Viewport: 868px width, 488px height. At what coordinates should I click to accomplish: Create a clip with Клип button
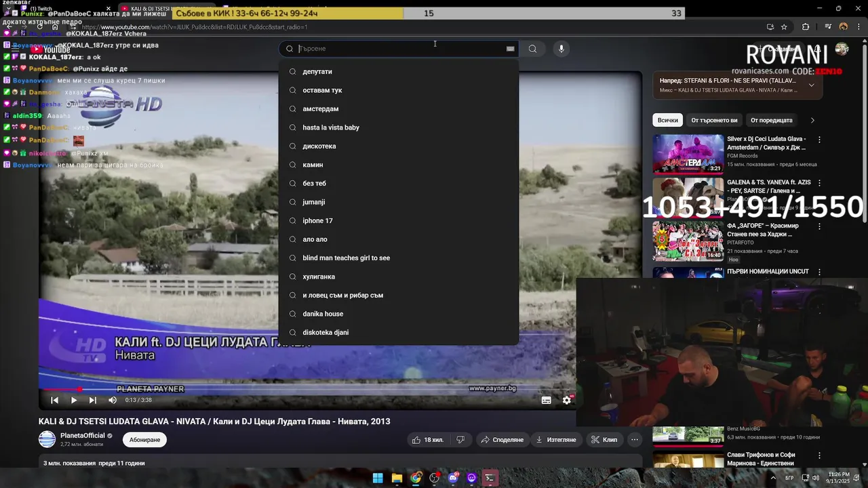coord(604,440)
